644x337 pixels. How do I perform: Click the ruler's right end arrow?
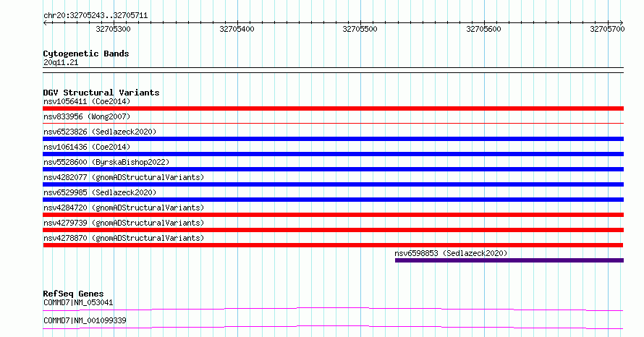pos(622,23)
